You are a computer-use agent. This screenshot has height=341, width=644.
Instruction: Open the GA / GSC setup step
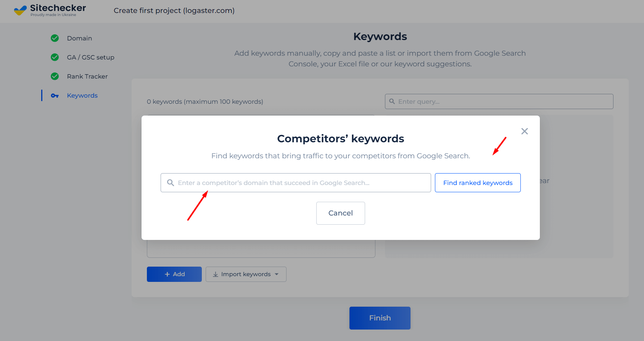click(90, 57)
